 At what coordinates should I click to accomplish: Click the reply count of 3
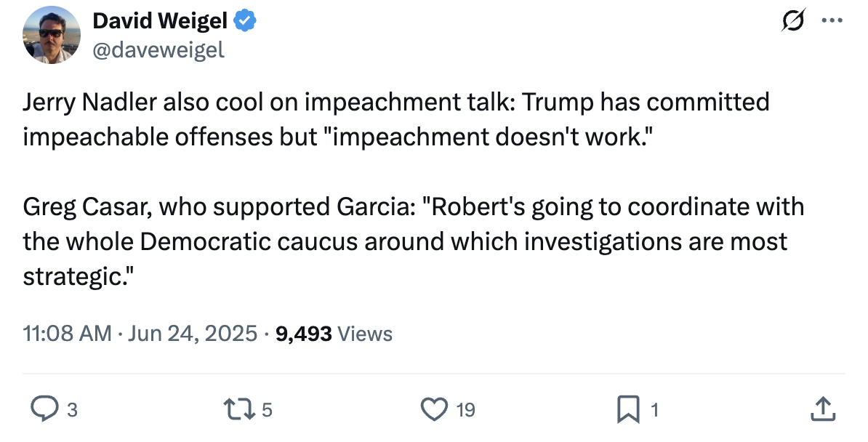point(71,411)
